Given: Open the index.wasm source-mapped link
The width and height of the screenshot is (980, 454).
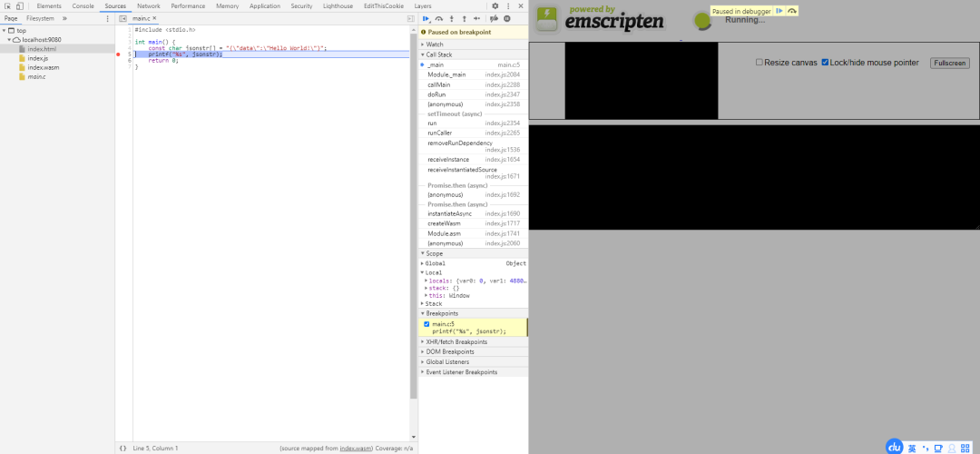Looking at the screenshot, I should 357,449.
